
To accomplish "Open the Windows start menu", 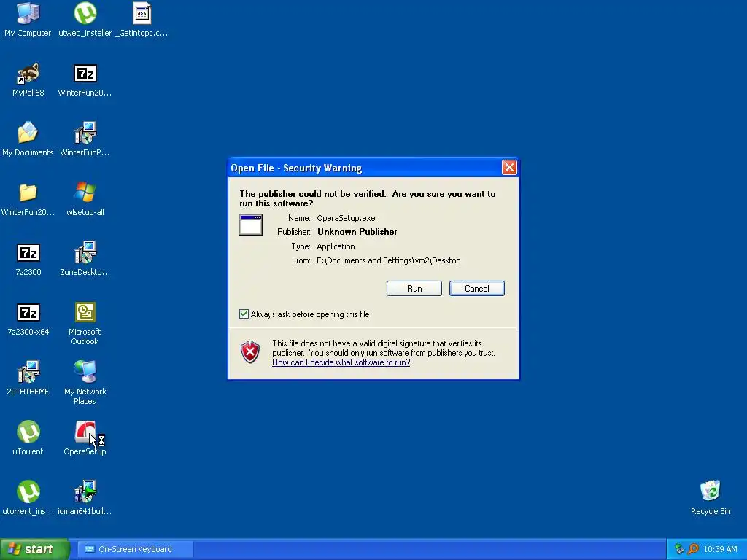I will (34, 549).
